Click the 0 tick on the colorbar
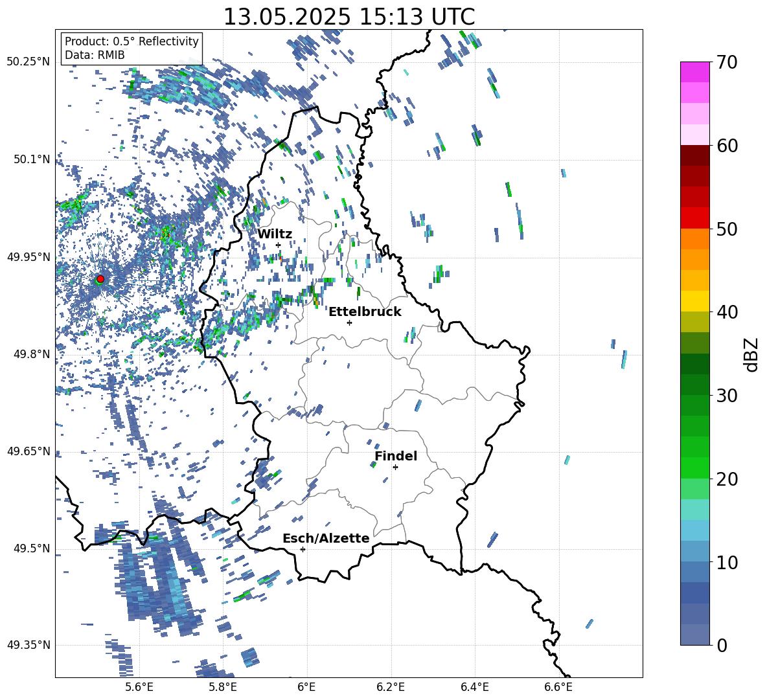 [722, 645]
